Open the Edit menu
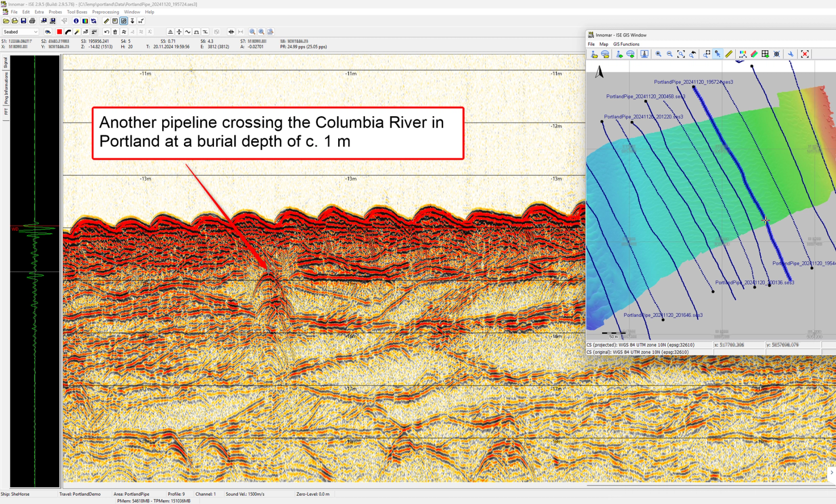 [26, 12]
